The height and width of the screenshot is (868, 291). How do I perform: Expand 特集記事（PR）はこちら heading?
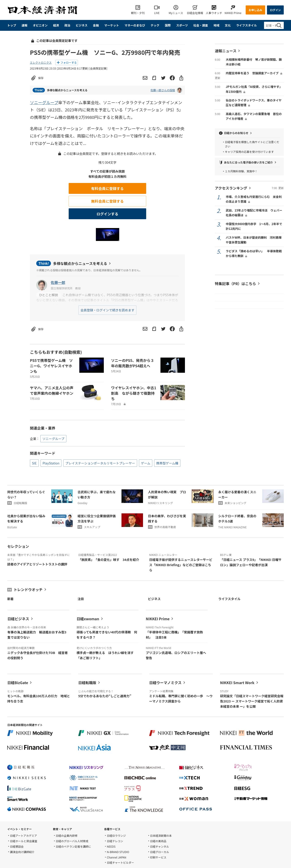(x=237, y=284)
